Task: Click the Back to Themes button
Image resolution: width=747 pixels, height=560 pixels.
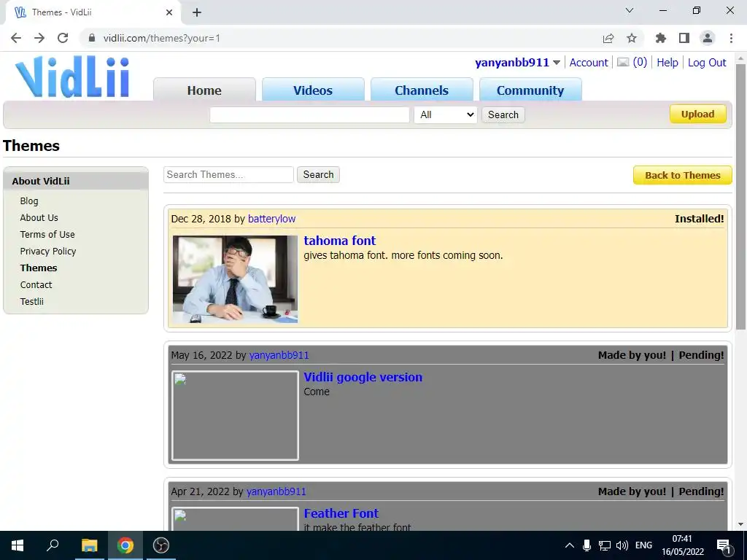Action: coord(683,175)
